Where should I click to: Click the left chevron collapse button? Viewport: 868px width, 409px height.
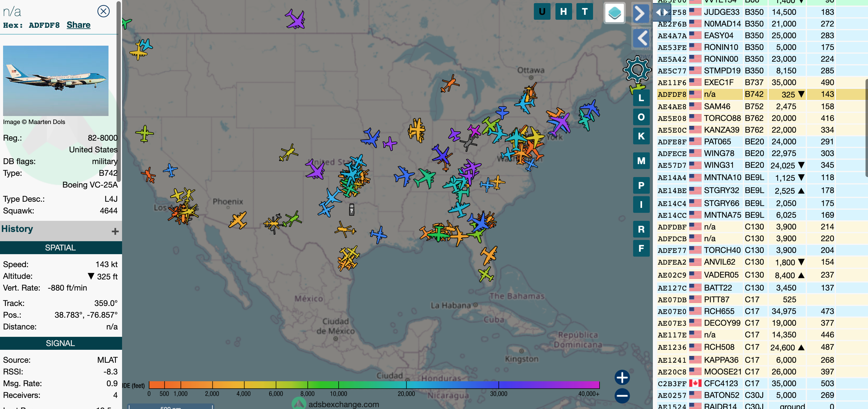[641, 38]
